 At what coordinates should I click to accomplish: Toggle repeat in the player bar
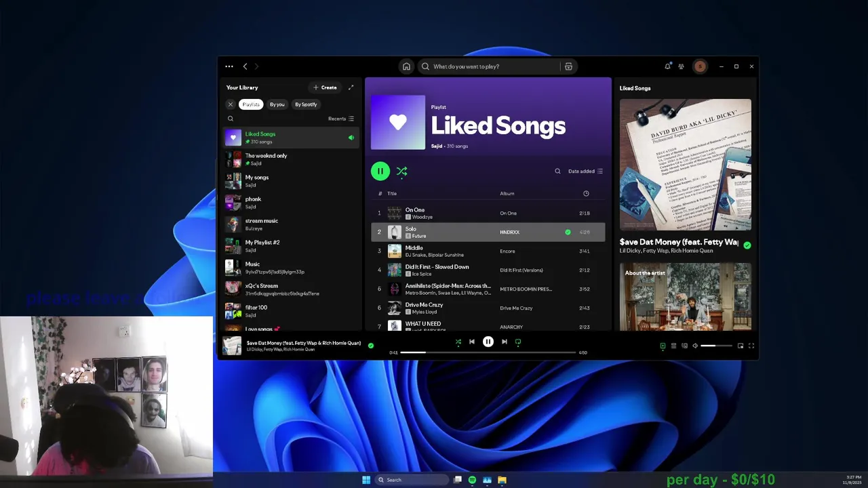518,342
